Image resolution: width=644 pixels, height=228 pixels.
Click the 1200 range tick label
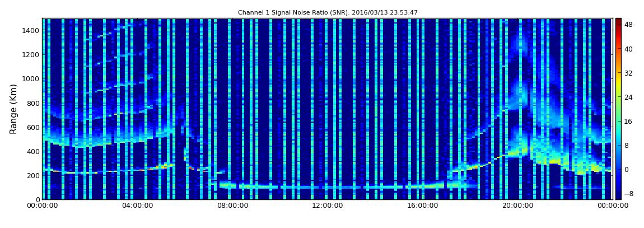[x=31, y=55]
